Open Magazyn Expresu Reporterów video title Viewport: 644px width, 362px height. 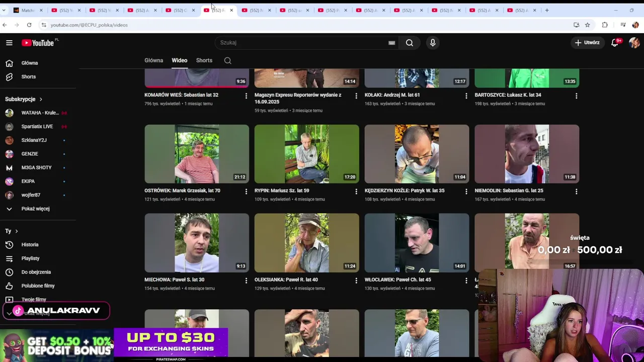(298, 98)
